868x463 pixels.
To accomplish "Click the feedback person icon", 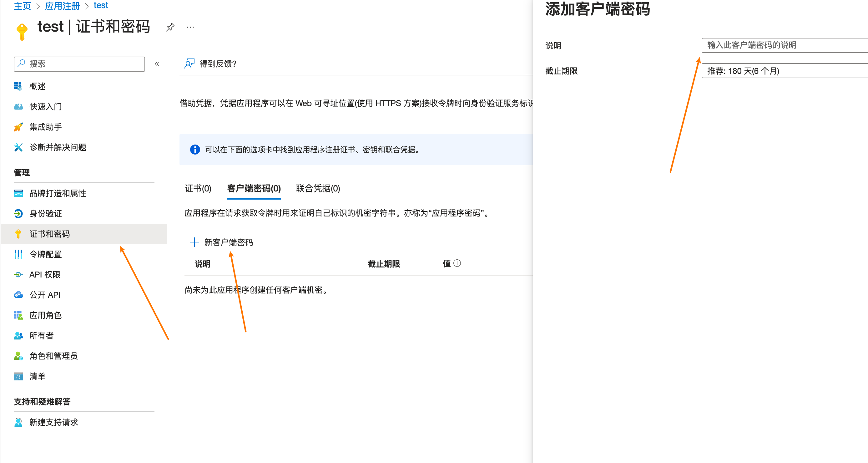I will tap(189, 64).
